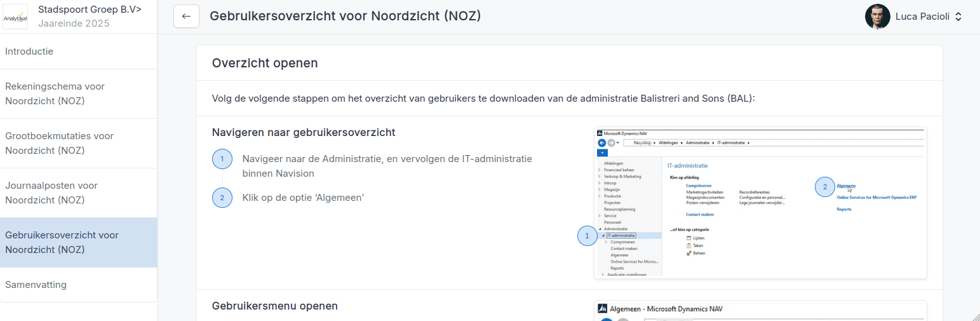Open the Algemeen - Microsoft Dynamics NAV screenshot
This screenshot has width=980, height=321.
(760, 311)
